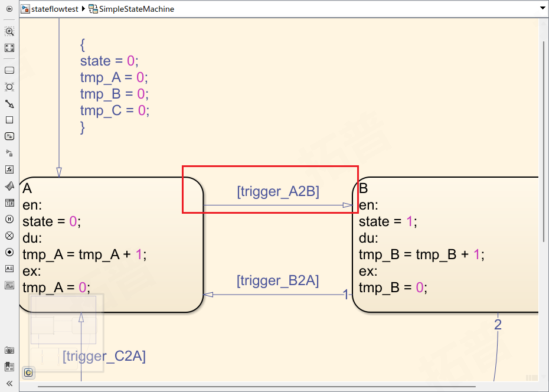
Task: Collapse the palette with double chevron
Action: pos(9,383)
